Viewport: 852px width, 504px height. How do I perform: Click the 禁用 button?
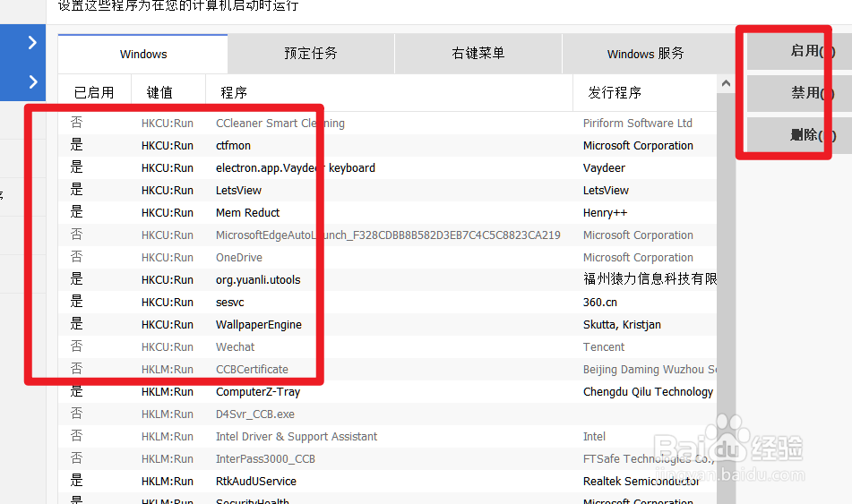pos(799,93)
